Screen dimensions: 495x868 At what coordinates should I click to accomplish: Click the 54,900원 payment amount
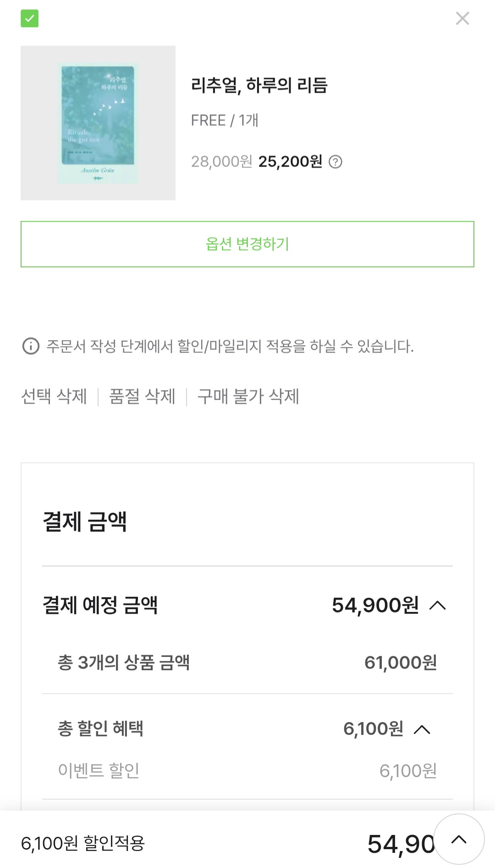(x=375, y=606)
